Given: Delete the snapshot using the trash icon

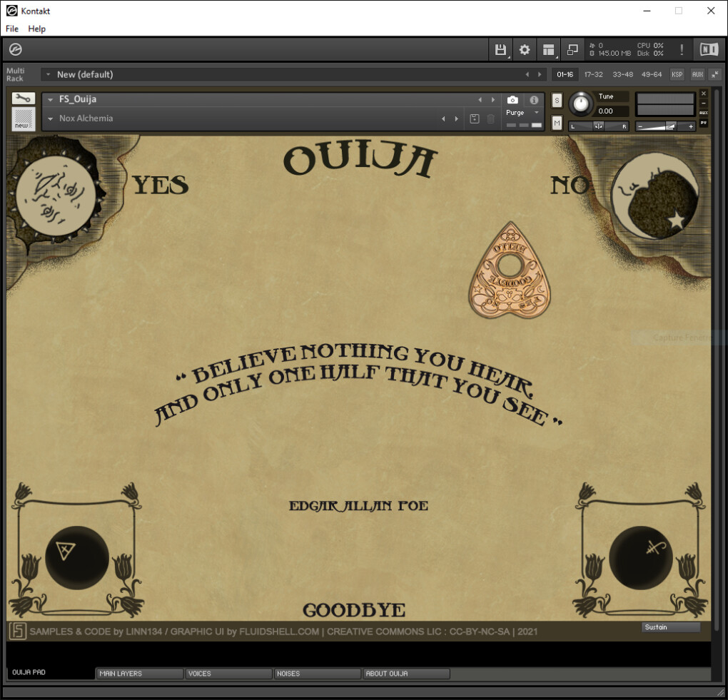Looking at the screenshot, I should click(491, 119).
